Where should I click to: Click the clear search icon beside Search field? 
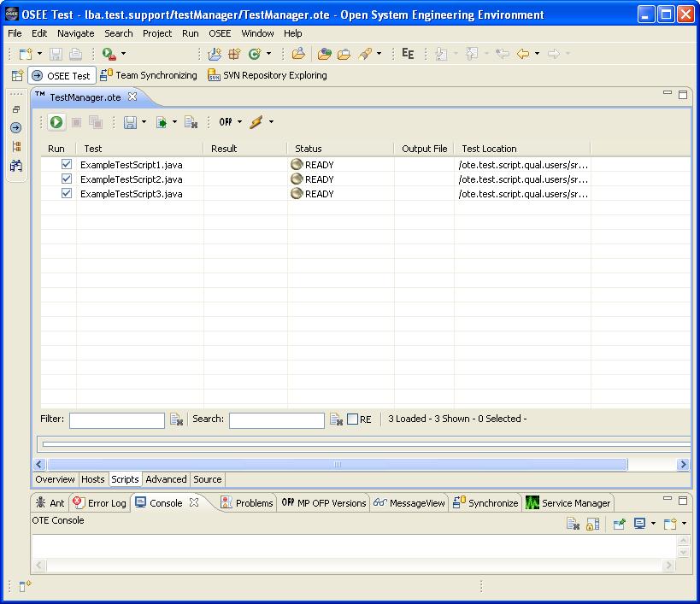coord(336,419)
